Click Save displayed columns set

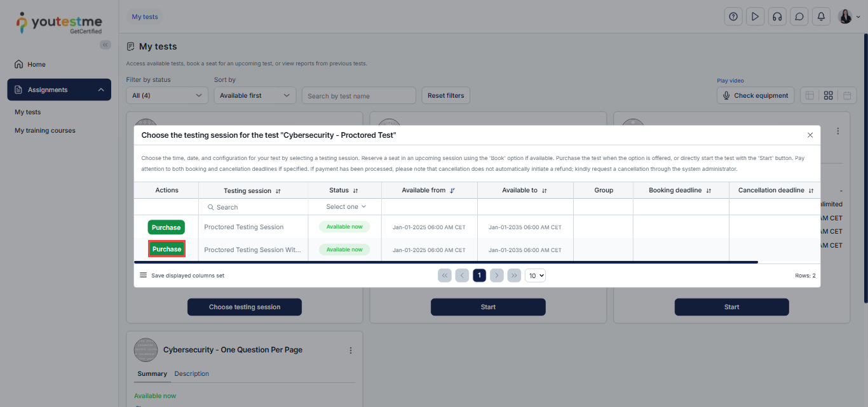pyautogui.click(x=187, y=276)
